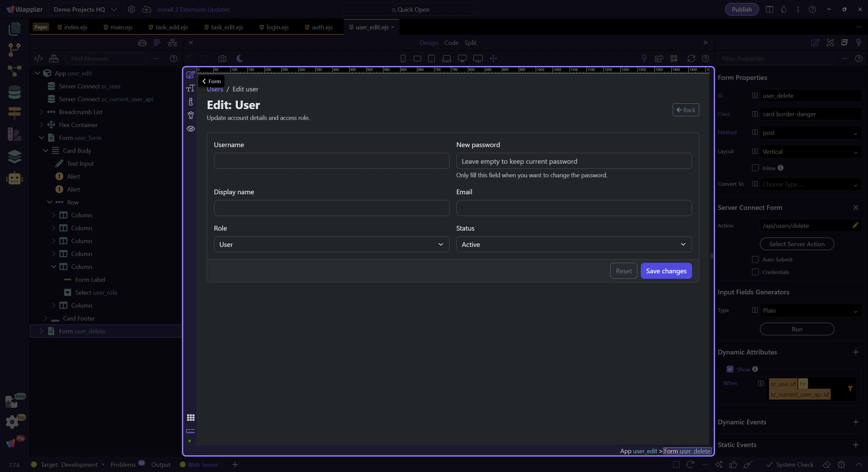This screenshot has height=472, width=868.
Task: Open the AI robot assistant sidebar icon
Action: click(14, 178)
